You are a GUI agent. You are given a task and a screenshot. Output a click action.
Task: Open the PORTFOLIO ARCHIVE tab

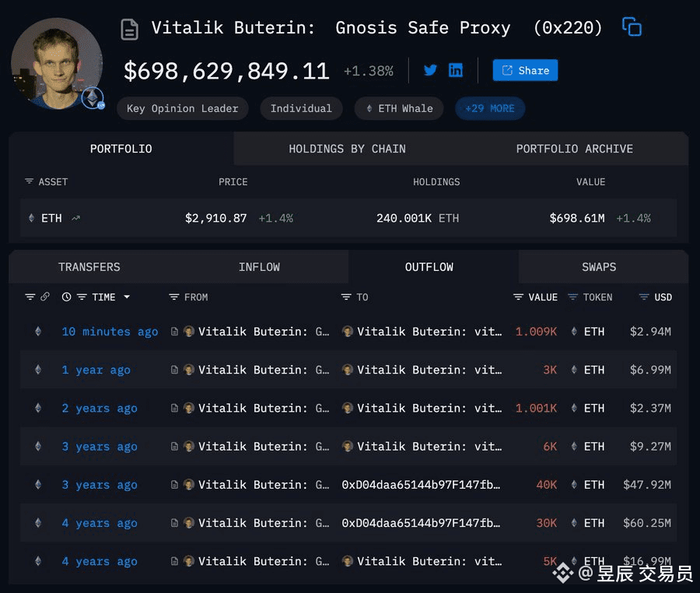point(575,149)
